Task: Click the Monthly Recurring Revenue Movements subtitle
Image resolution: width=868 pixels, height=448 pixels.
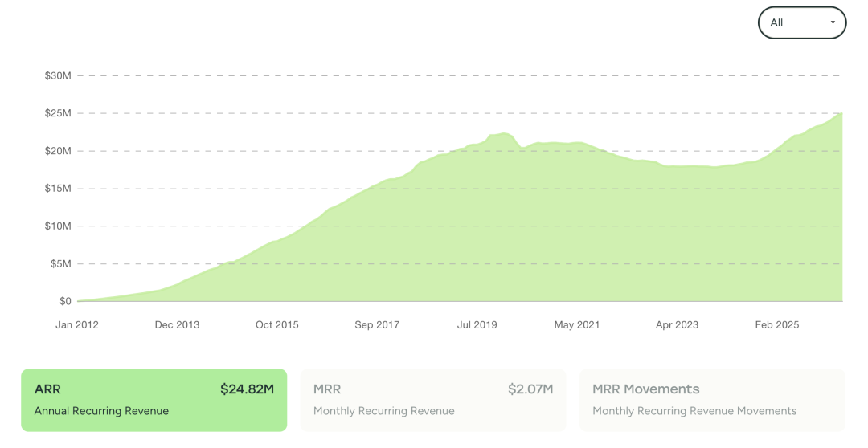Action: 694,411
